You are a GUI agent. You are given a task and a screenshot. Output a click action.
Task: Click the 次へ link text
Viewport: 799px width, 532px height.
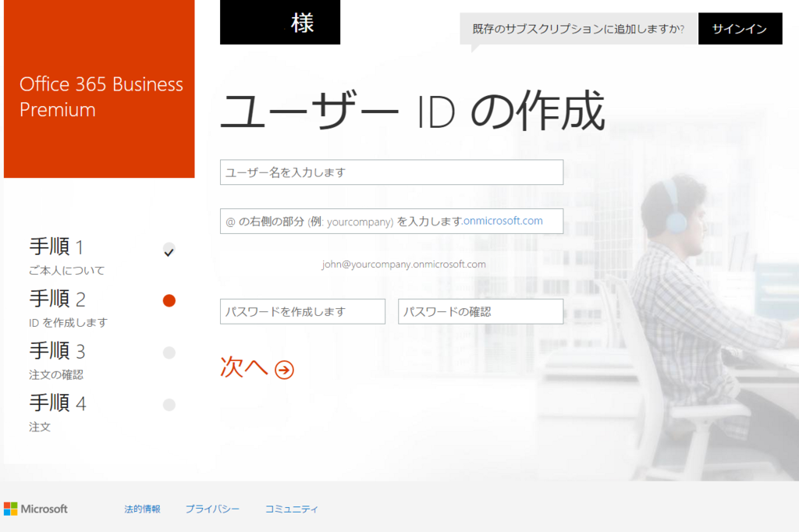point(243,367)
